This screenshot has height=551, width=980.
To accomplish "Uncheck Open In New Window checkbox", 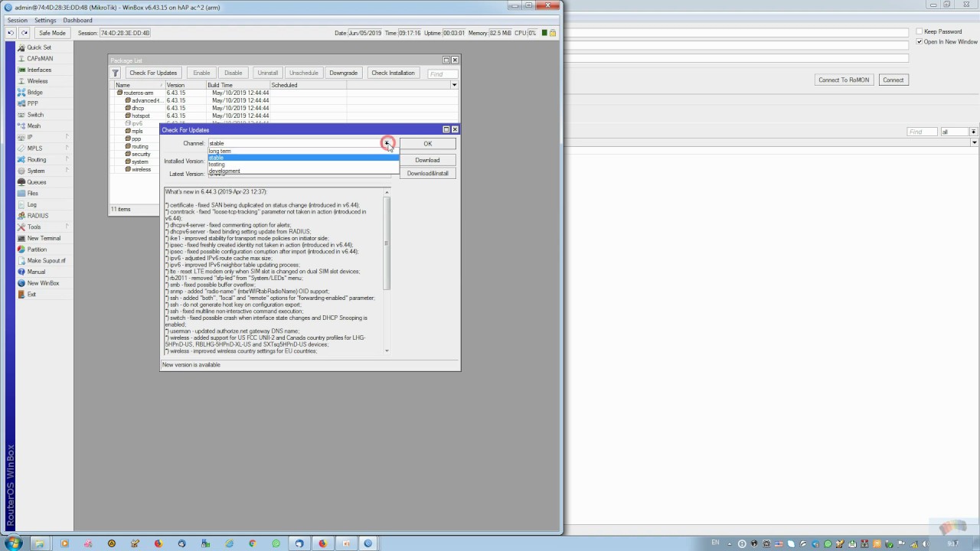I will tap(920, 41).
